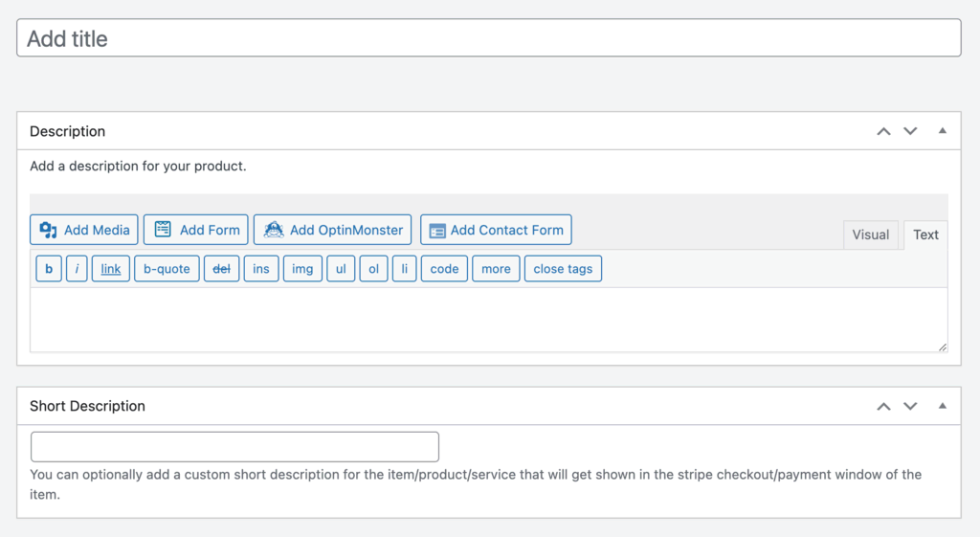The height and width of the screenshot is (537, 980).
Task: Move Short Description panel up
Action: coord(883,407)
